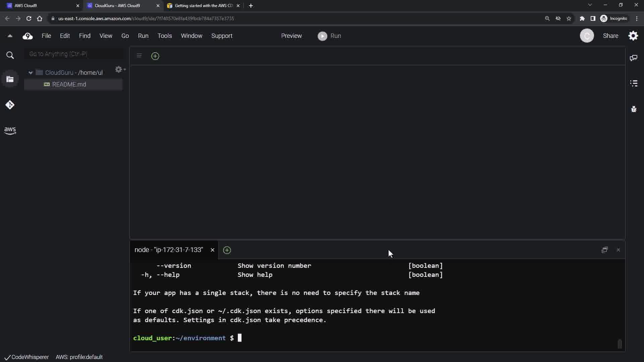This screenshot has height=362, width=644.
Task: Click the Share button
Action: point(610,36)
